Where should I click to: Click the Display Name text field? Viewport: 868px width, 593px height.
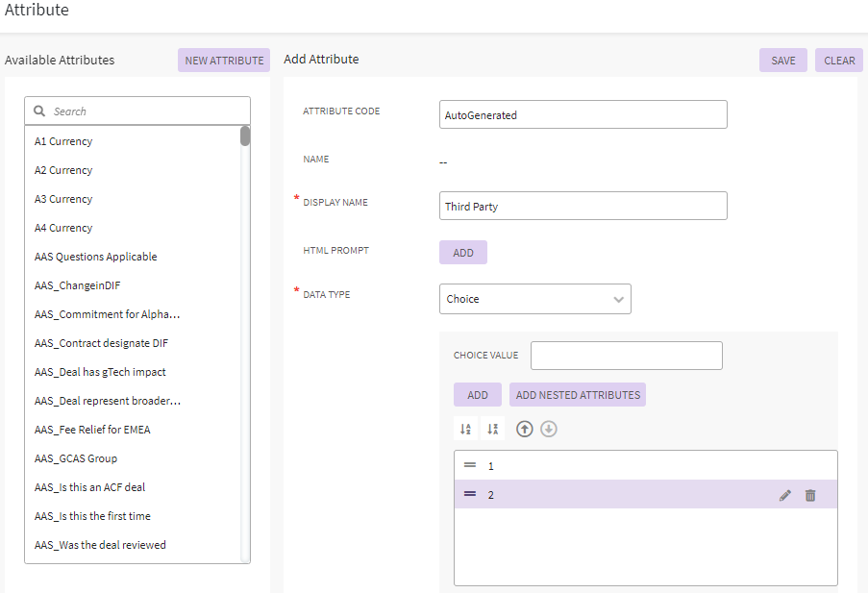coord(583,207)
